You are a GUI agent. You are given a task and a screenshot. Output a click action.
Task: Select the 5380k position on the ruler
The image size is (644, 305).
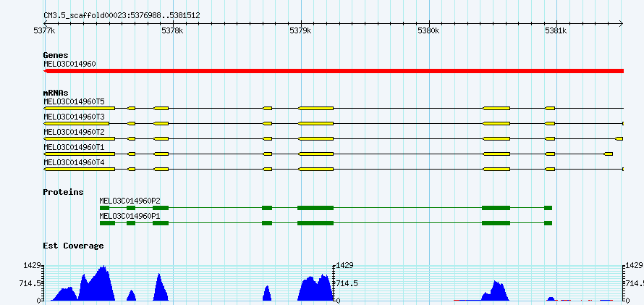[x=429, y=30]
